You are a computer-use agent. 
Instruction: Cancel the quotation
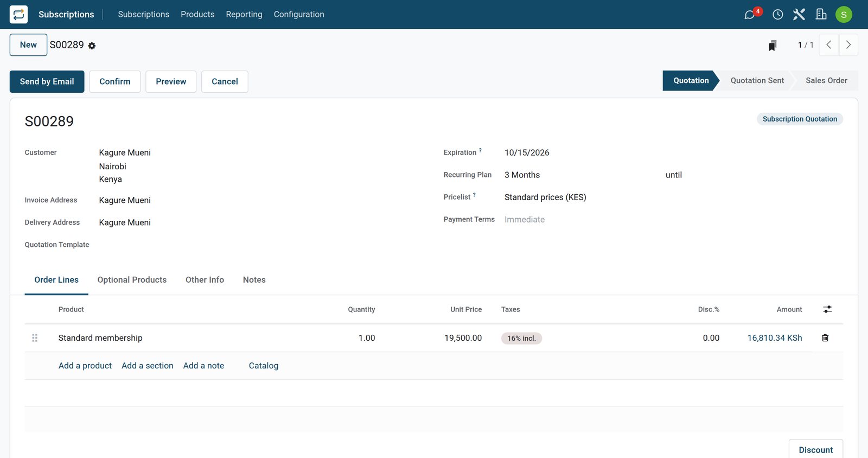coord(225,81)
